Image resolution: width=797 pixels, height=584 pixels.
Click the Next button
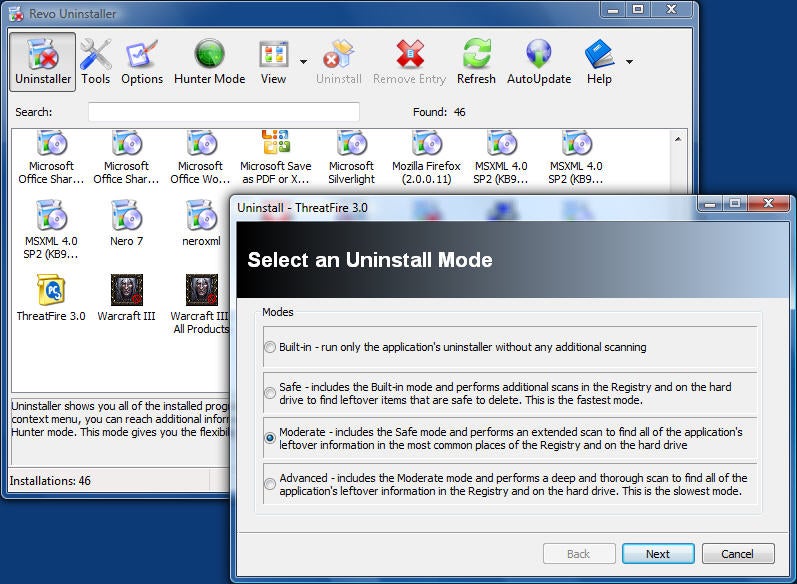(x=658, y=554)
